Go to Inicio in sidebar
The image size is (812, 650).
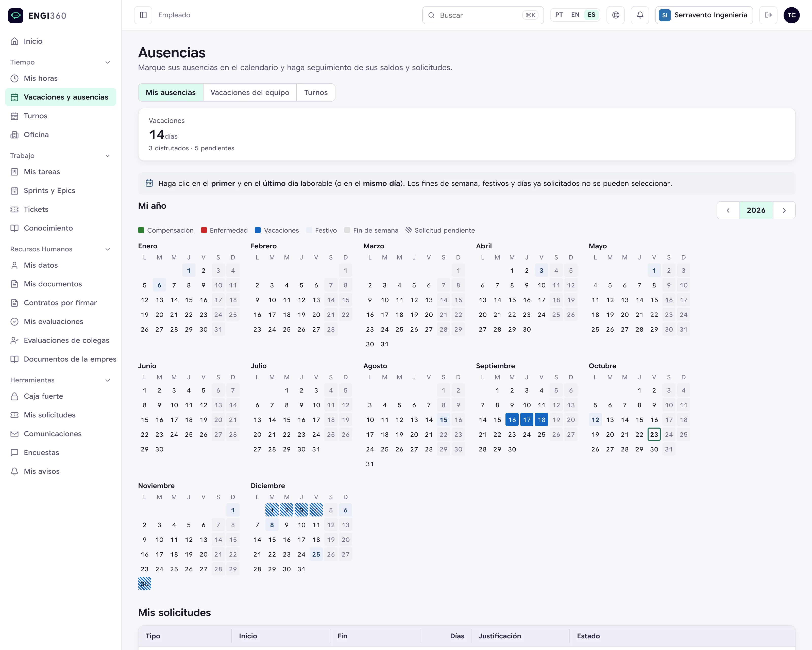pos(61,41)
